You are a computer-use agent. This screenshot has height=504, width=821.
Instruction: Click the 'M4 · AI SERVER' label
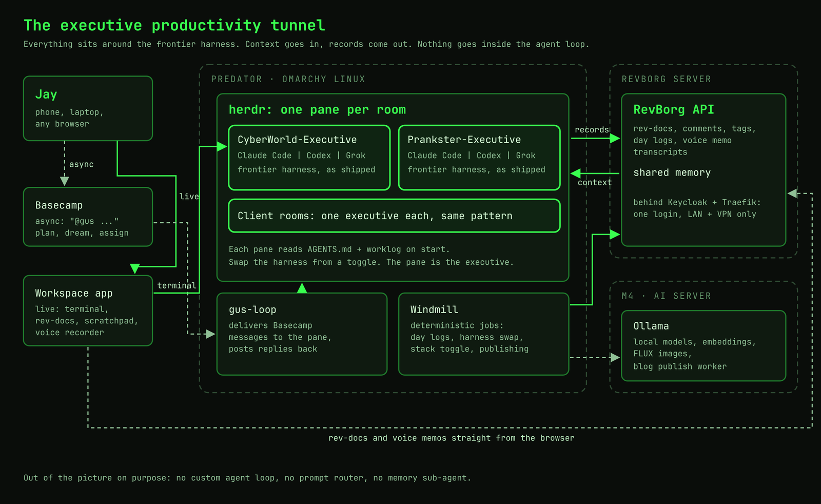pos(667,296)
